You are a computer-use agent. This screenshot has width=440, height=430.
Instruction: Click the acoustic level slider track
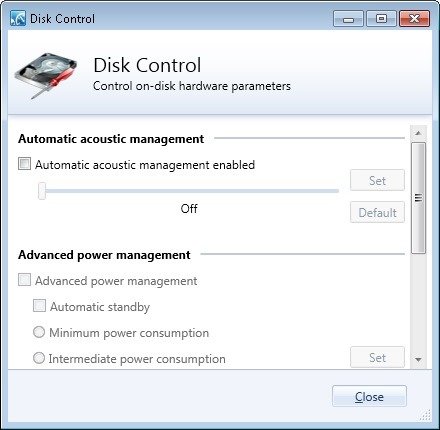click(x=189, y=191)
